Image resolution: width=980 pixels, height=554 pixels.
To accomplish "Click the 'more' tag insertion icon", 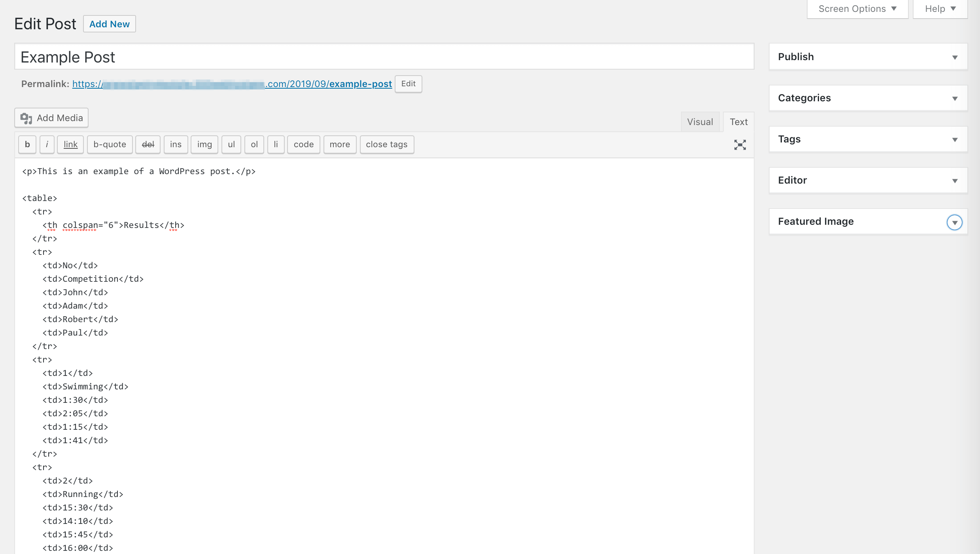I will 339,144.
